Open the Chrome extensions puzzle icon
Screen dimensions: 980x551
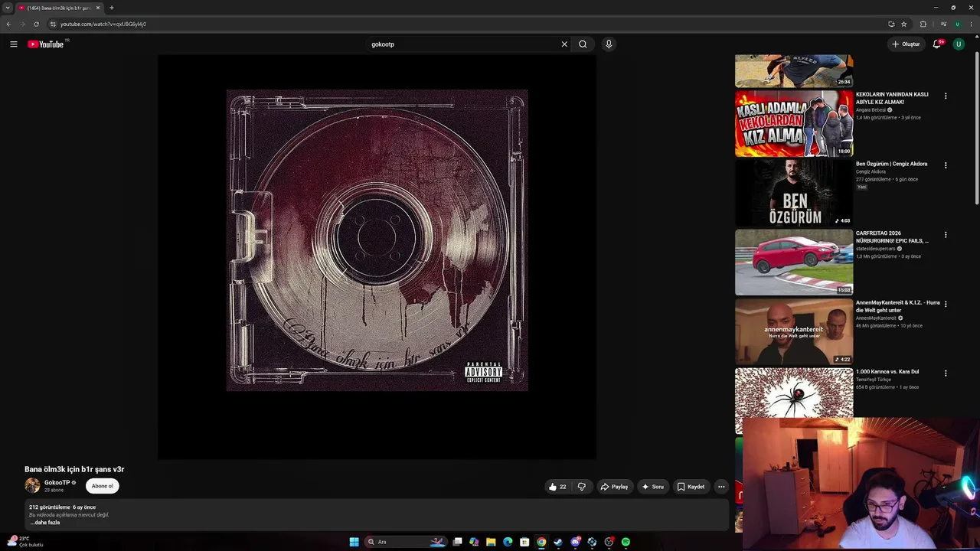coord(923,24)
